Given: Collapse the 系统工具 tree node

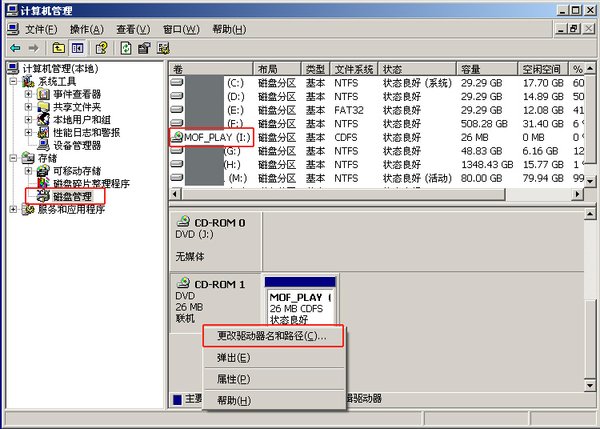Looking at the screenshot, I should pyautogui.click(x=13, y=82).
